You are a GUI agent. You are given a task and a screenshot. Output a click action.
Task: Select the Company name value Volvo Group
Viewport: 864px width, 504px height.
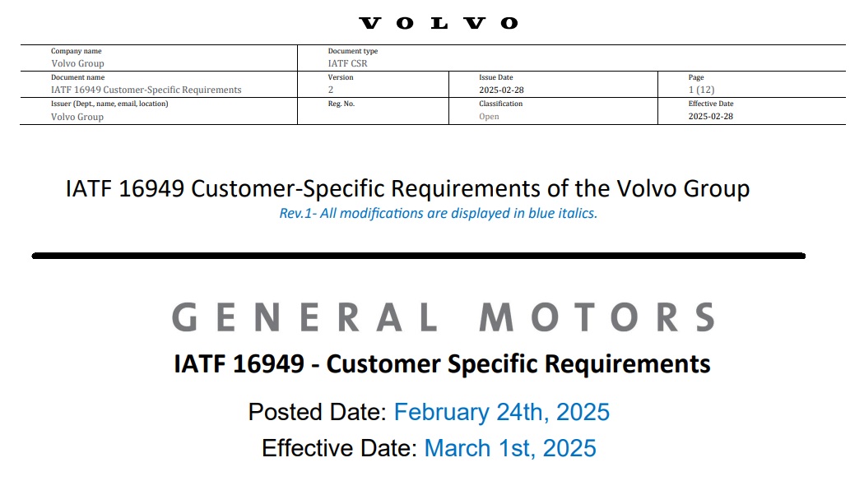(x=77, y=63)
